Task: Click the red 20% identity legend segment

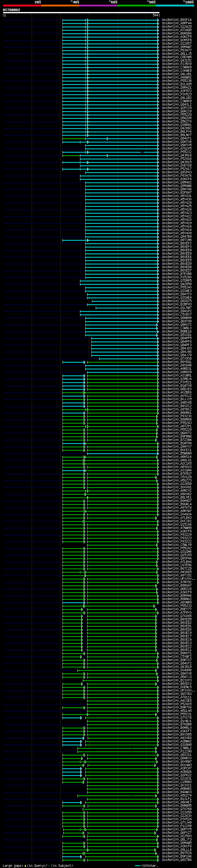Action: tap(22, 6)
